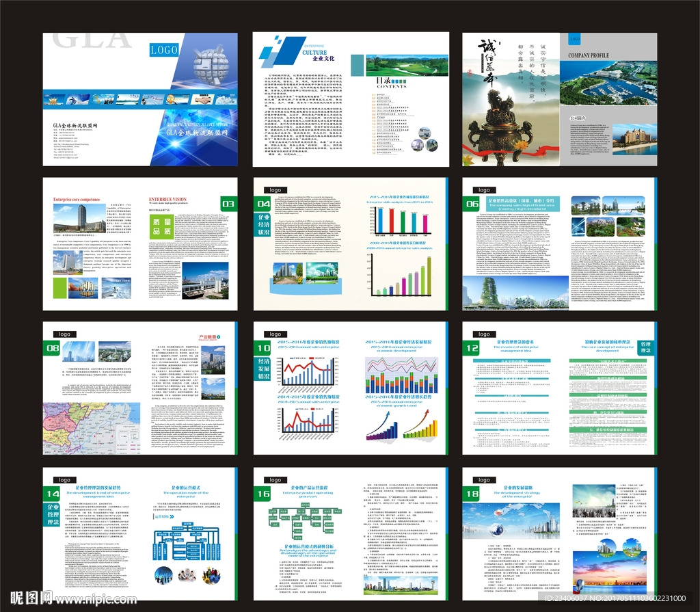
Task: Click the black "logo" label above page number 12
Action: point(485,334)
